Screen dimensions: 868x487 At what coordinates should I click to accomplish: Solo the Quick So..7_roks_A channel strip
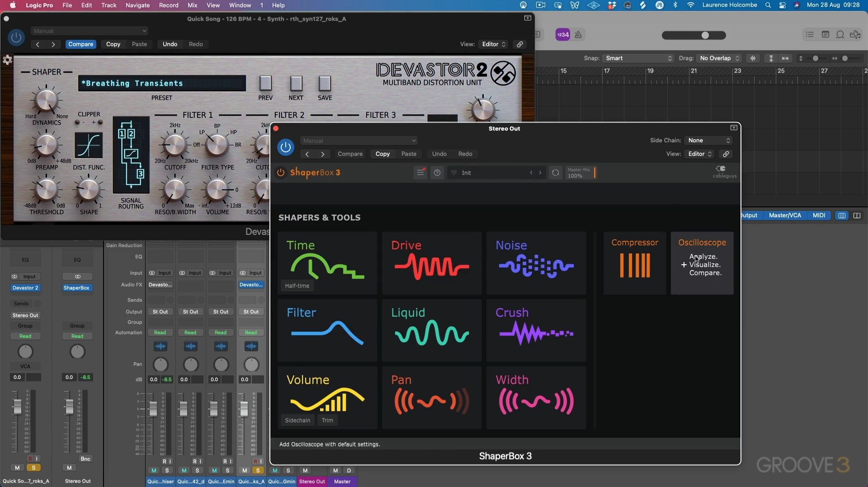(x=33, y=468)
